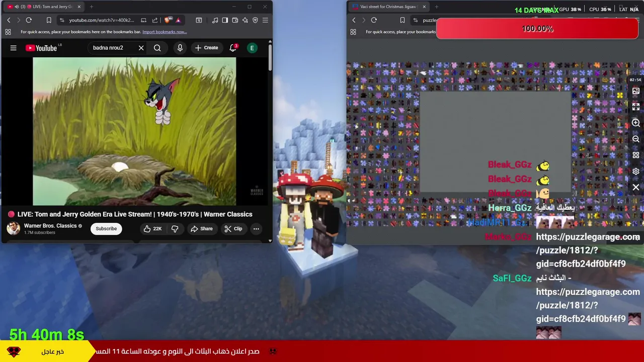Open the browser main menu in YouTube window
644x362 pixels.
click(x=265, y=20)
